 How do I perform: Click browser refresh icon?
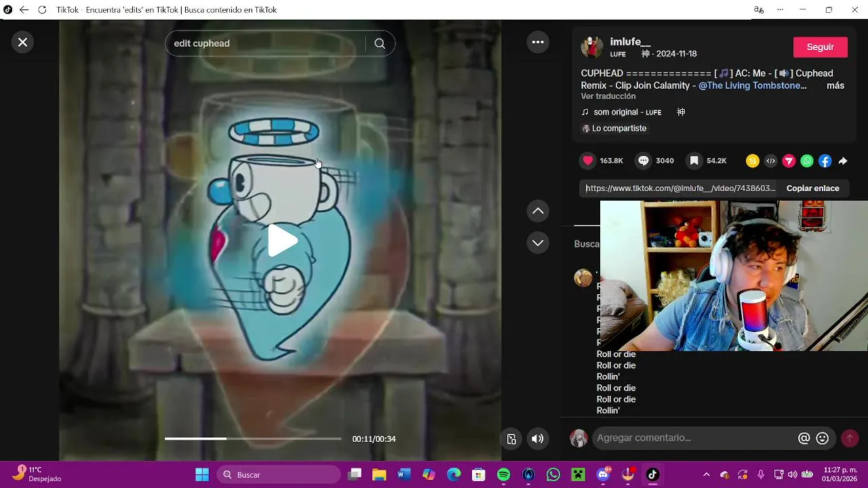(42, 9)
